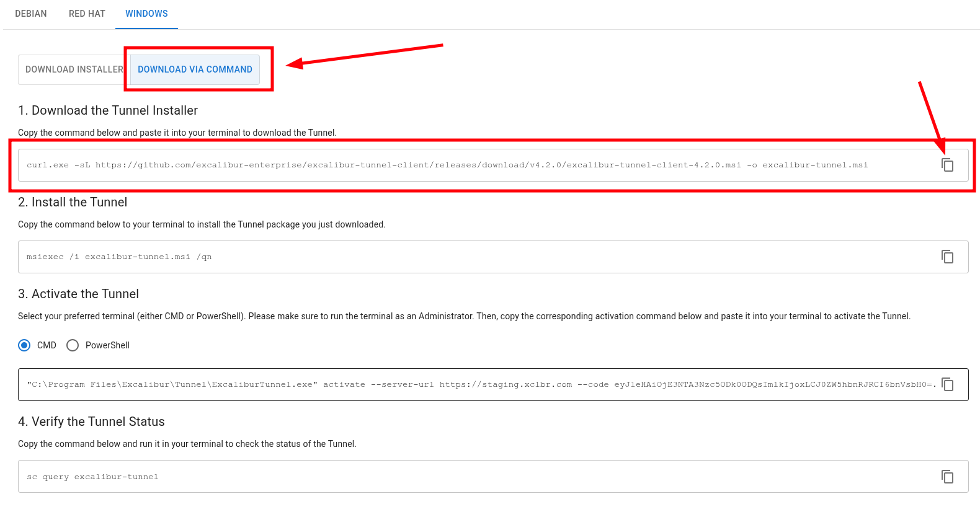This screenshot has height=512, width=980.
Task: Select the Windows tab
Action: 146,14
